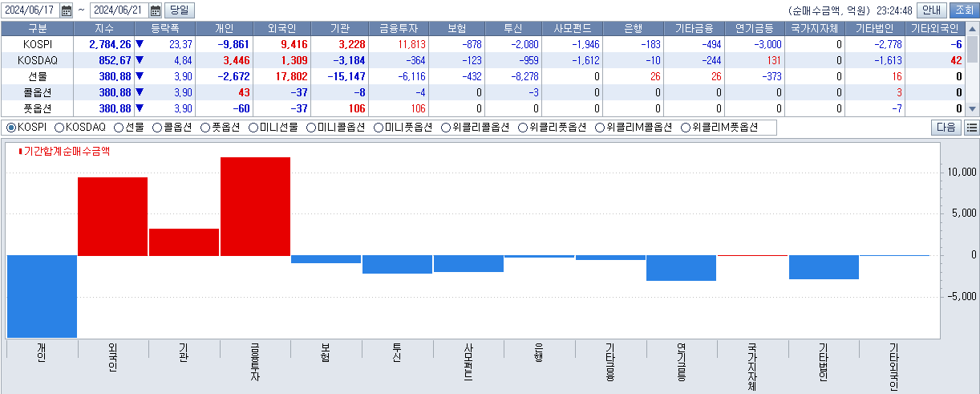Viewport: 980px width, 394px height.
Task: Click the table scrollbar down arrow
Action: (972, 108)
